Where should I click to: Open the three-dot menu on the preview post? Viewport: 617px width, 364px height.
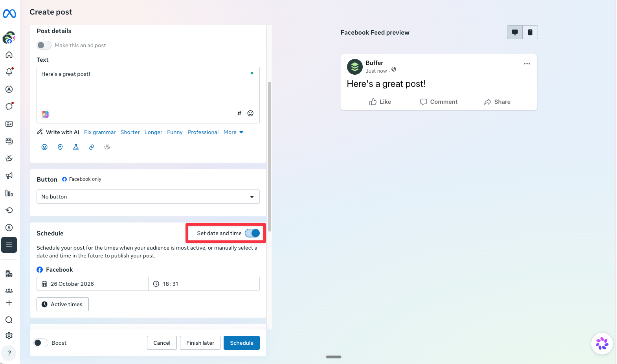(x=527, y=64)
